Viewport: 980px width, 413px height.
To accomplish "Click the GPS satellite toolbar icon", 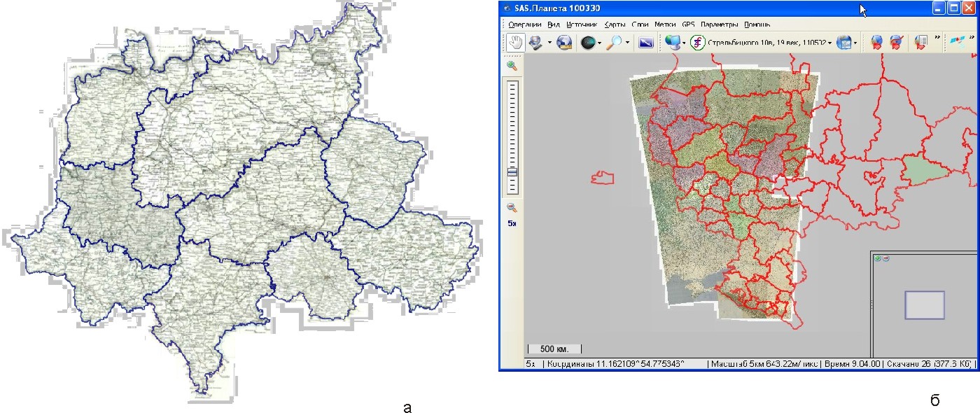I will (955, 43).
